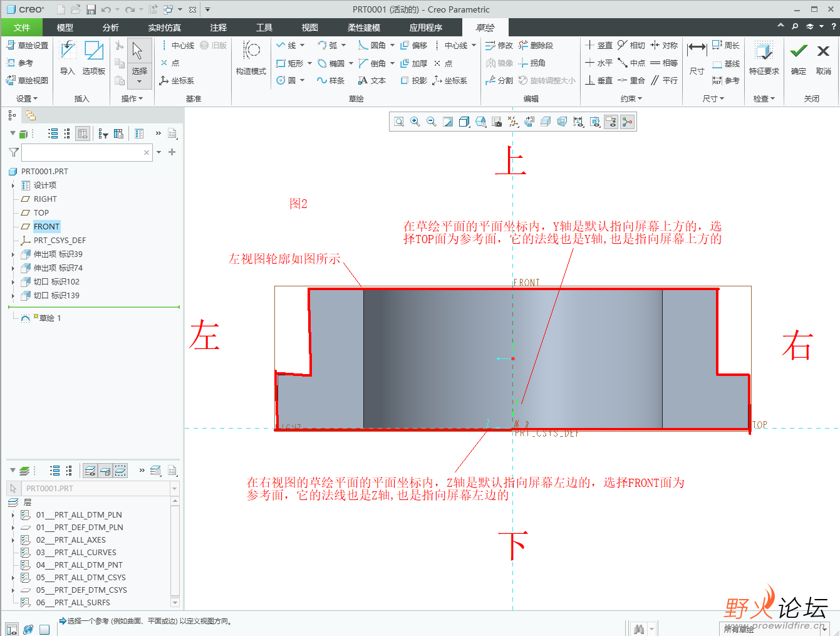Image resolution: width=840 pixels, height=636 pixels.
Task: Click the Redo arrow icon
Action: coord(130,9)
